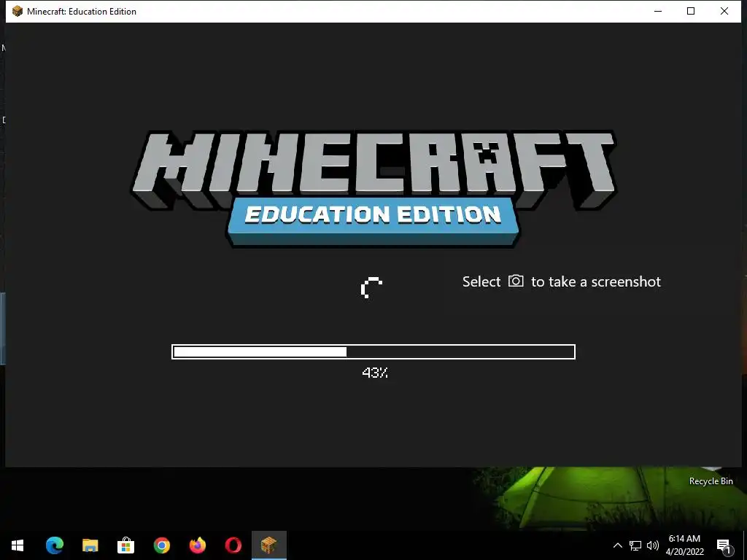
Task: Launch Microsoft Edge from the taskbar
Action: tap(54, 545)
